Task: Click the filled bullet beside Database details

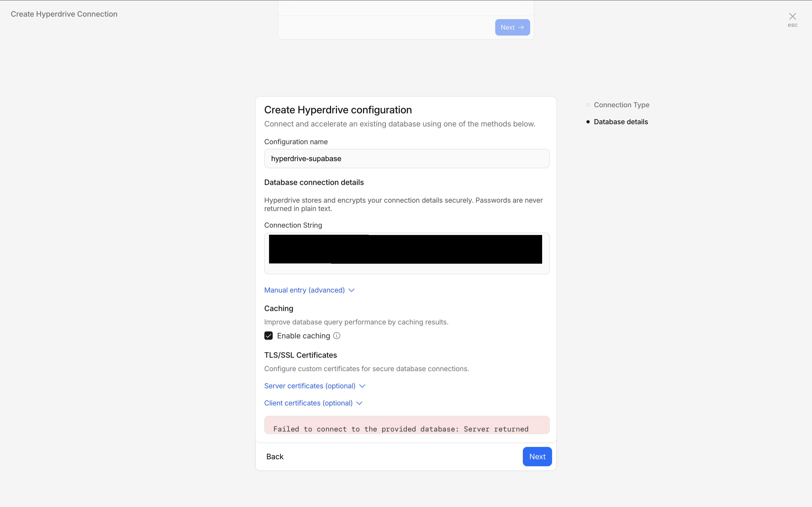Action: [x=588, y=122]
